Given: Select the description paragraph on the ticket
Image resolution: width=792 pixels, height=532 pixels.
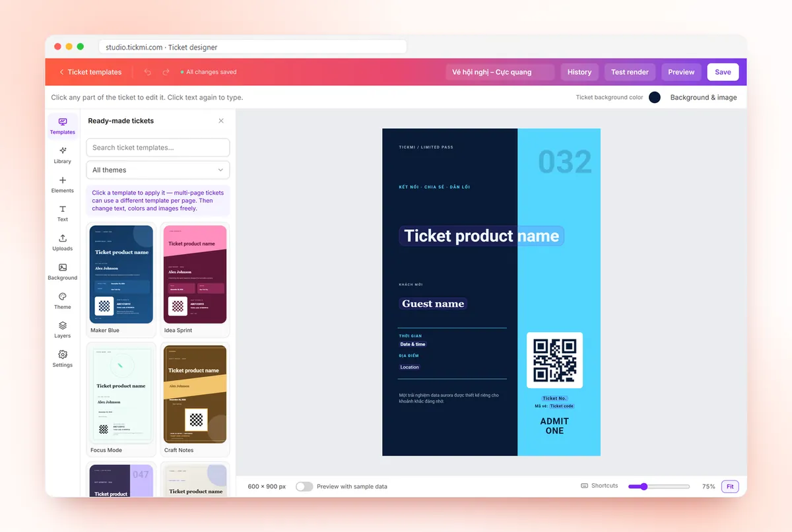Looking at the screenshot, I should pos(449,398).
